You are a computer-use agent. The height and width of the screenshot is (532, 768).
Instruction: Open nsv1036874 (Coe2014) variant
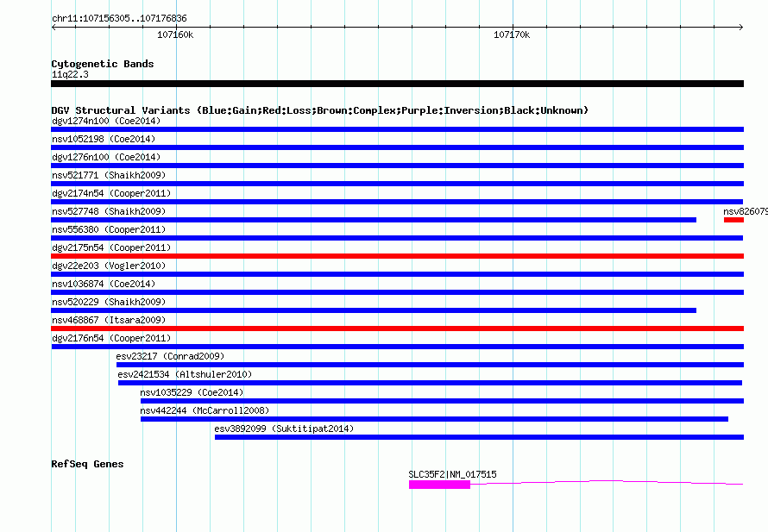click(397, 292)
